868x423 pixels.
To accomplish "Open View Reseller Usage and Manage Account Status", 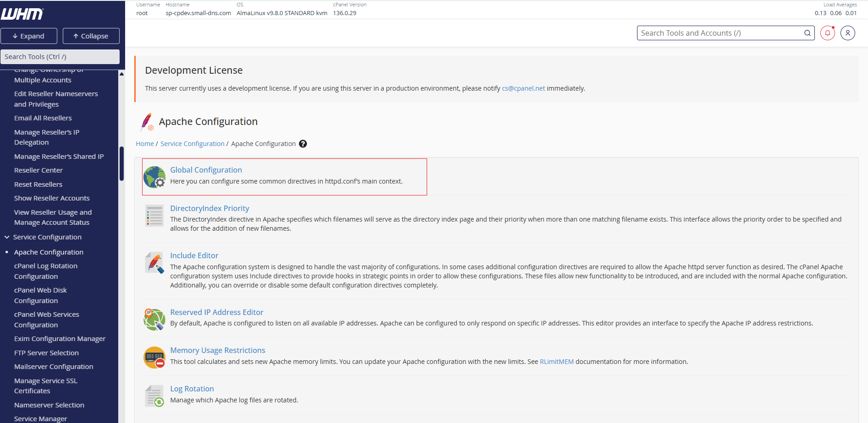I will point(53,217).
